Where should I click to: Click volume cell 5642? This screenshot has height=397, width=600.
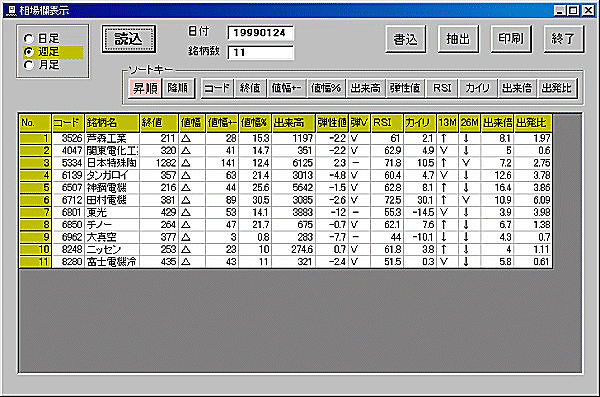click(x=293, y=188)
